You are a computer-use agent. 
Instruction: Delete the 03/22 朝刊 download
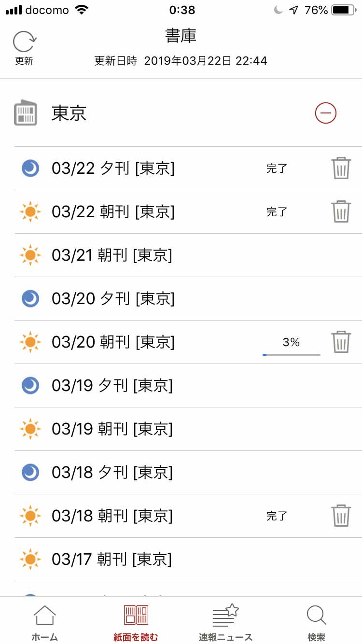pos(341,211)
